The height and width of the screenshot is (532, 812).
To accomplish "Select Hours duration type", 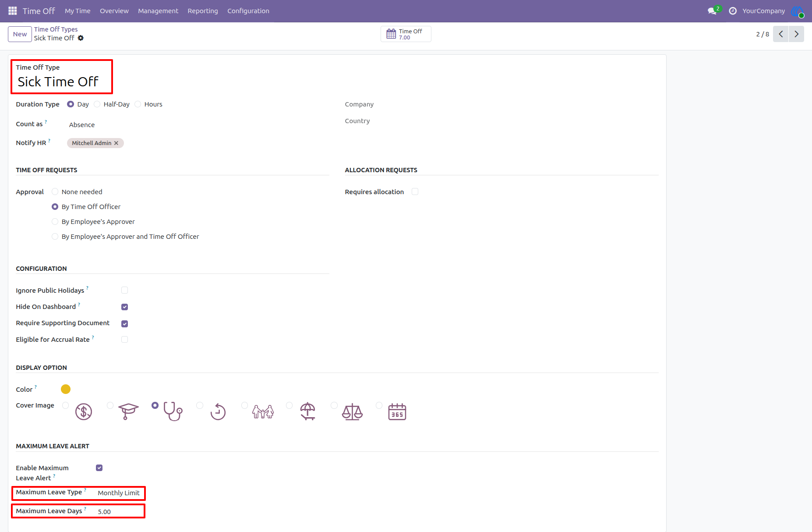I will pyautogui.click(x=138, y=104).
